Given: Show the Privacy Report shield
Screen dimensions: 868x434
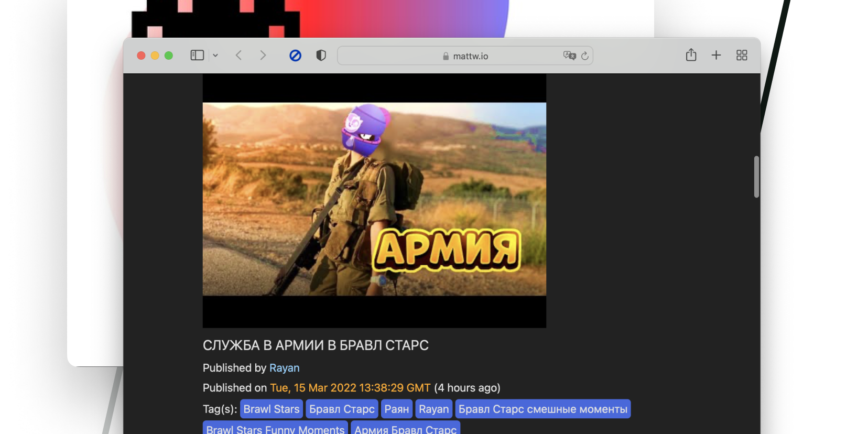Looking at the screenshot, I should [x=321, y=55].
